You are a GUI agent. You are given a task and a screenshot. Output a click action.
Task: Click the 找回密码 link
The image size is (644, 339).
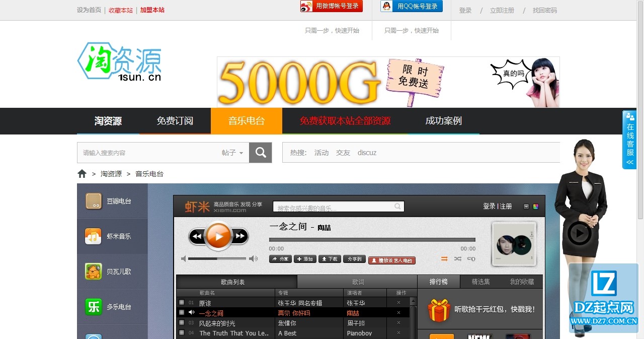coord(545,10)
